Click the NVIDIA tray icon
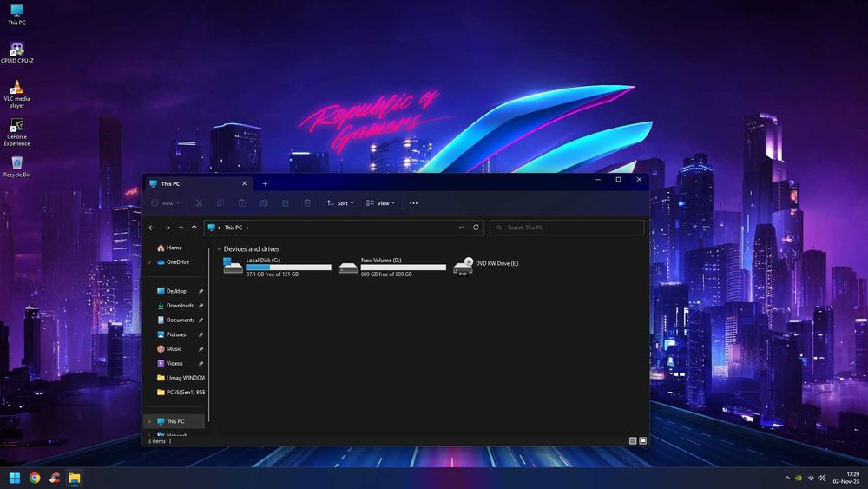The width and height of the screenshot is (868, 489). (799, 478)
